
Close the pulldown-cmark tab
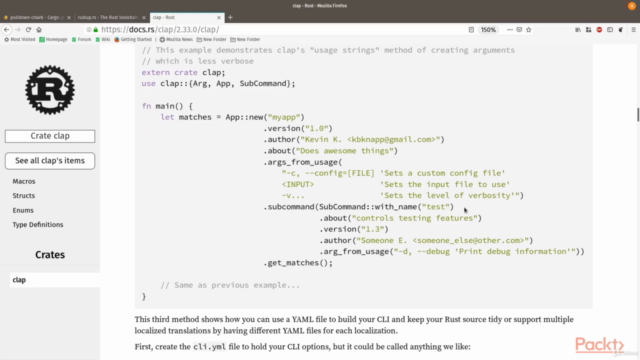coord(69,18)
